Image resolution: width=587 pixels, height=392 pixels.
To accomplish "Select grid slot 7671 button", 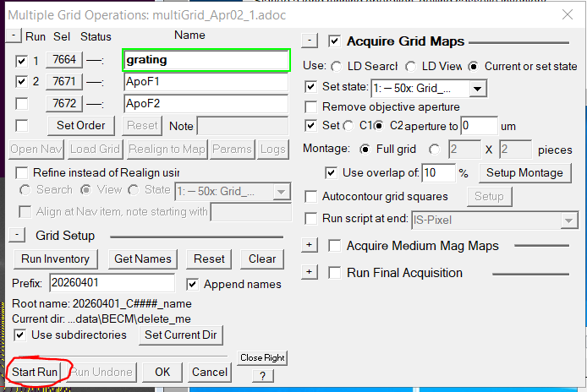I will pyautogui.click(x=64, y=82).
